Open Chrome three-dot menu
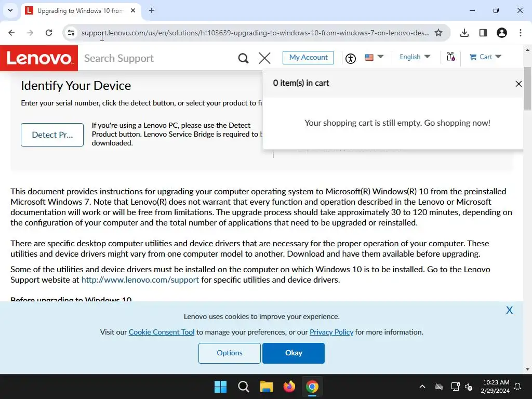Screen dimensions: 532x399 tap(521, 33)
